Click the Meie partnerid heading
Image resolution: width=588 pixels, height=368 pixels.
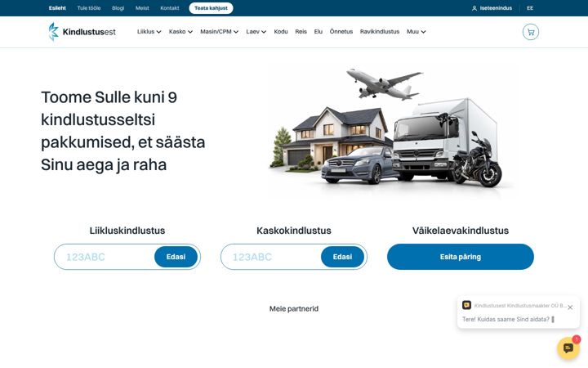294,308
